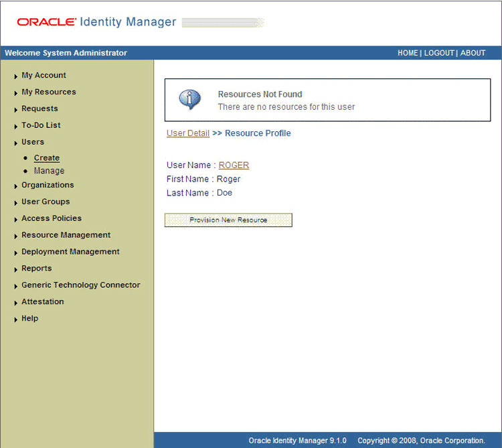Open Requests menu label
The image size is (502, 448).
coord(39,108)
